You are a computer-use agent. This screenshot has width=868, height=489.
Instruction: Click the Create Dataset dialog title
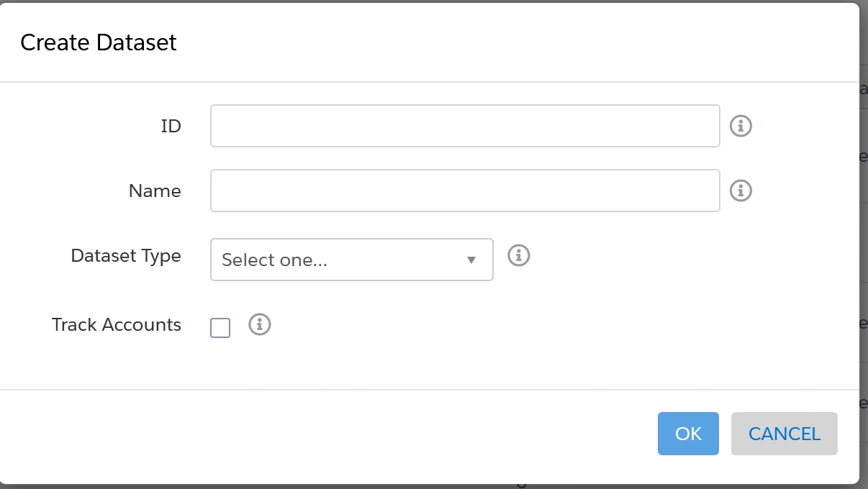tap(99, 42)
